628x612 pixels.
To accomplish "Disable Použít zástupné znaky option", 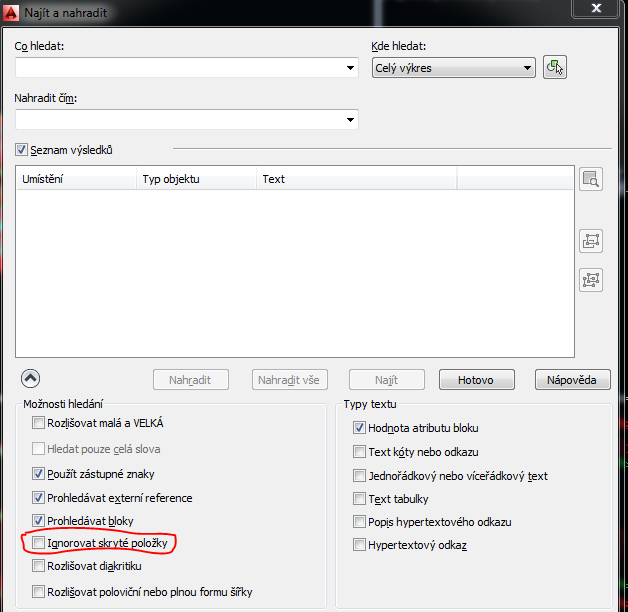I will [39, 473].
